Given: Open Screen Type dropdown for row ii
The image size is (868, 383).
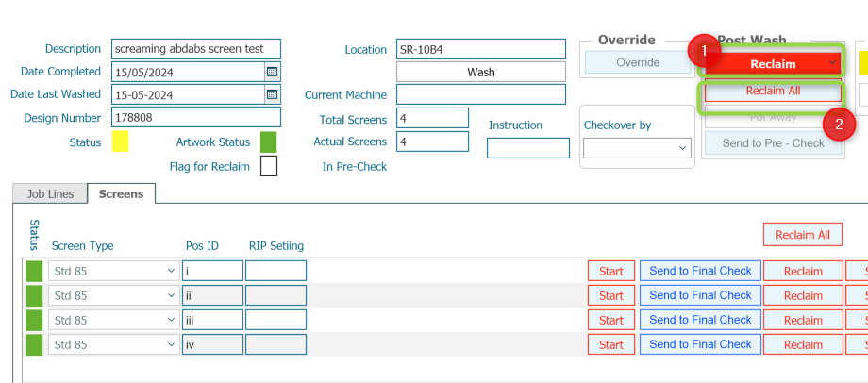Looking at the screenshot, I should pos(114,295).
